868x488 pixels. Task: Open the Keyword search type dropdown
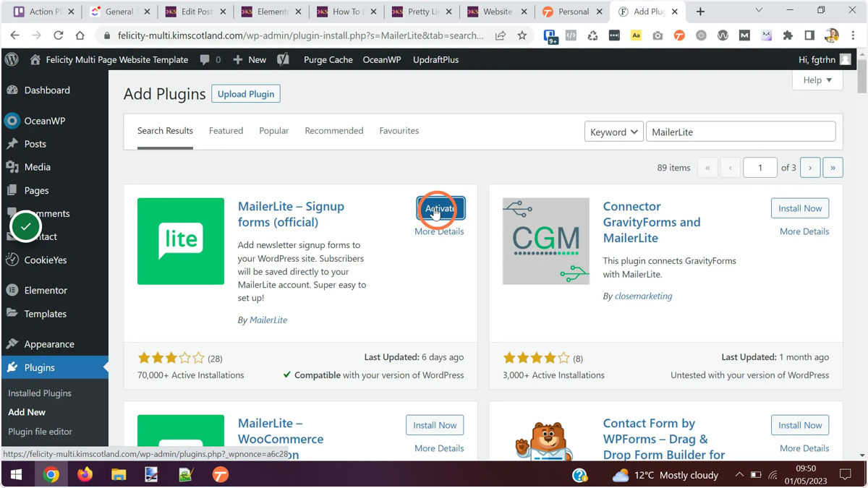614,132
